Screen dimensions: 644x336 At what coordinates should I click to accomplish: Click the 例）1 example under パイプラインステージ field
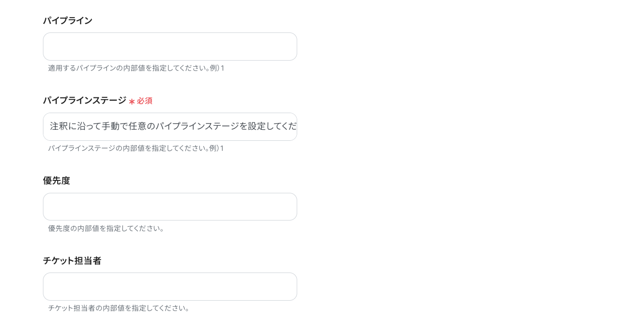[217, 148]
